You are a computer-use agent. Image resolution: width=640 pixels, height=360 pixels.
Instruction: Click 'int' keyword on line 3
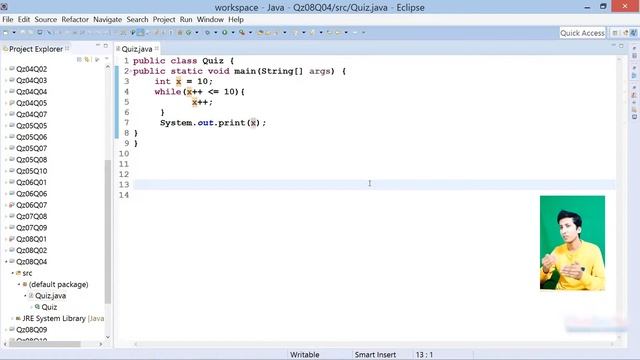click(x=162, y=82)
